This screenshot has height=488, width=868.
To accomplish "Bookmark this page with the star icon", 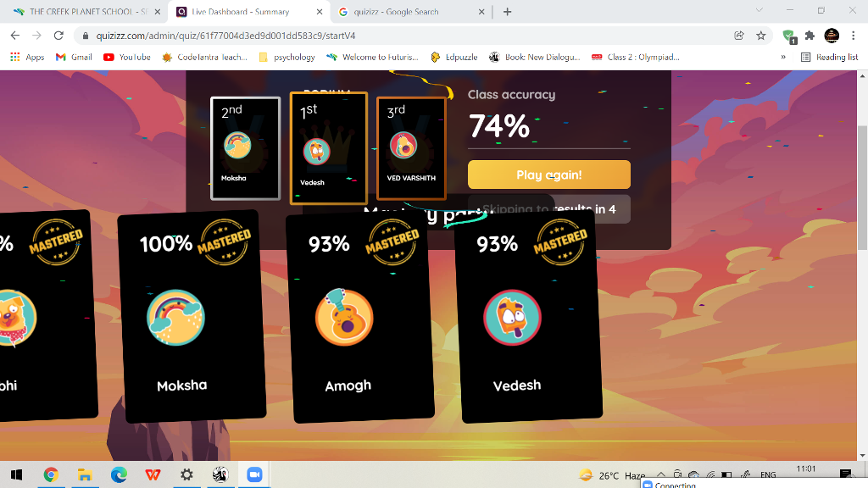I will coord(761,36).
